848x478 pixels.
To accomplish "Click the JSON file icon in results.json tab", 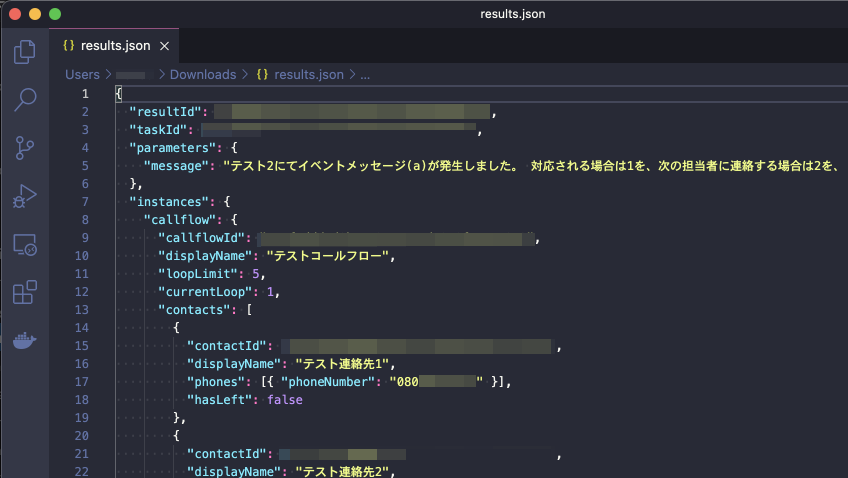I will 69,46.
